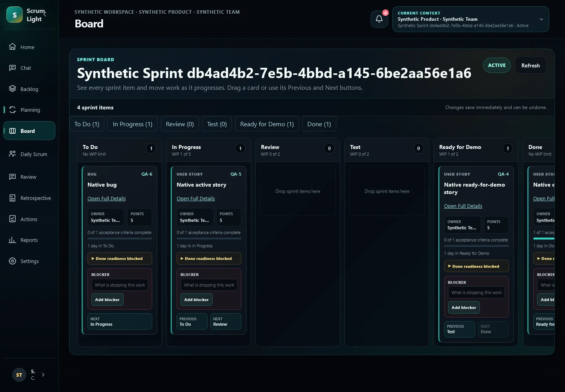Viewport: 565px width, 392px height.
Task: Open the Daily Scrum people icon
Action: [13, 154]
